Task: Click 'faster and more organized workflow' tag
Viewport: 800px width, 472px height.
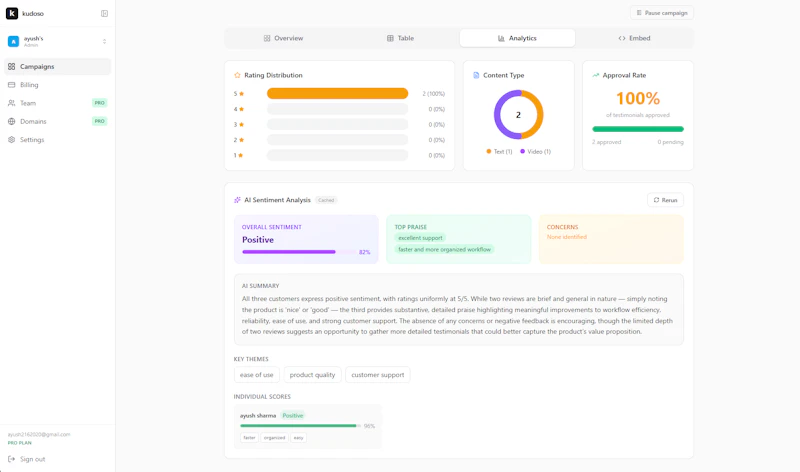Action: pos(444,250)
